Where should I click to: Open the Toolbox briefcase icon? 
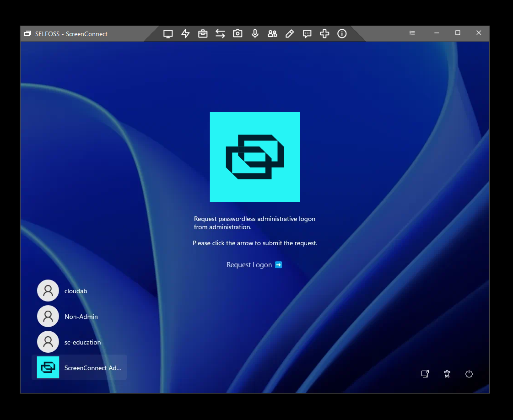[x=203, y=34]
